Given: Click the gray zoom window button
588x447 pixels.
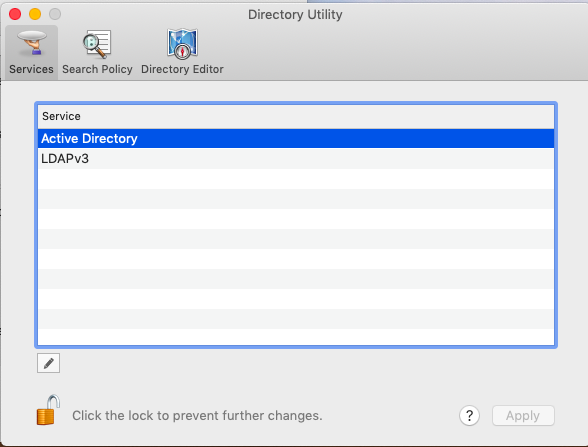Looking at the screenshot, I should (55, 14).
